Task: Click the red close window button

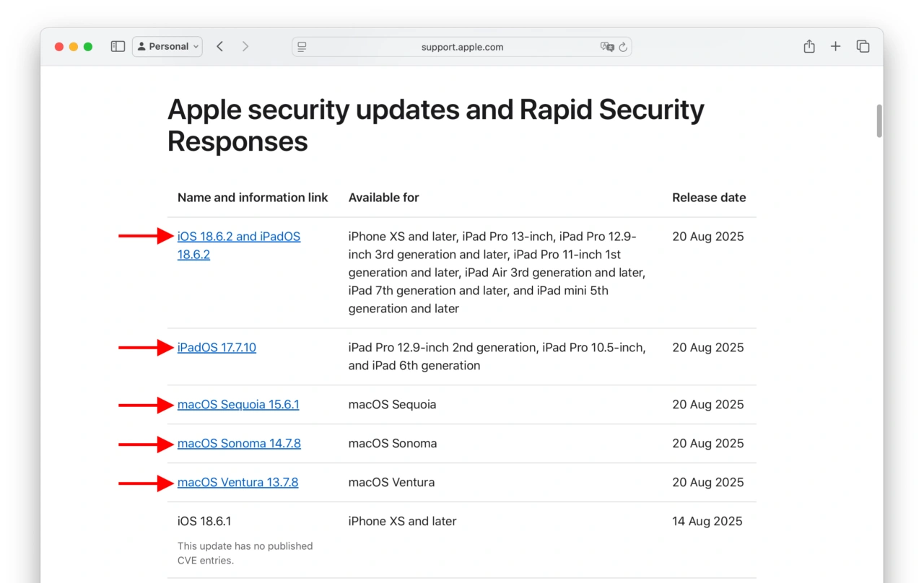Action: coord(58,46)
